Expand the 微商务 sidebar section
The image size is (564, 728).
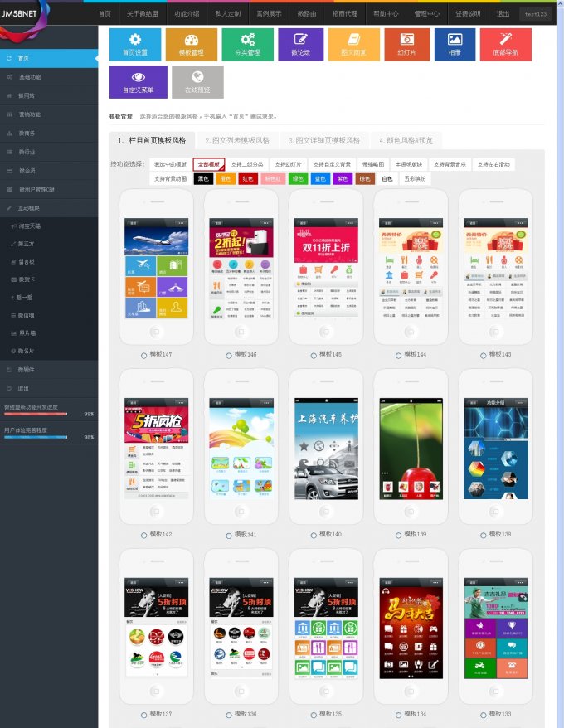tap(49, 133)
